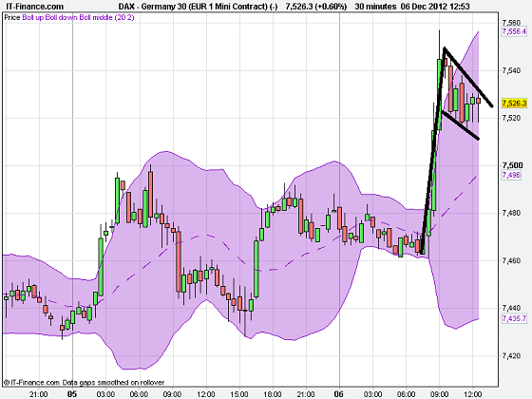Click the purple 7,556.4 upper band value
This screenshot has height=399, width=532.
click(x=514, y=31)
